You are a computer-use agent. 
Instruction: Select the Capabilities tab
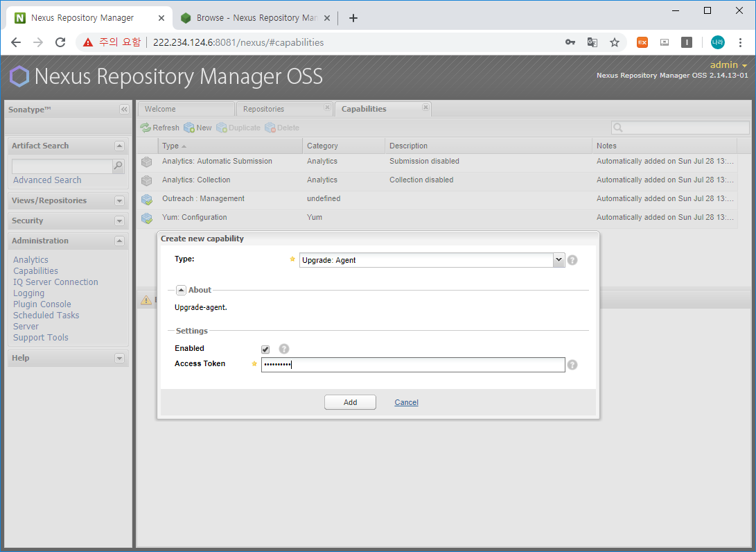tap(383, 109)
